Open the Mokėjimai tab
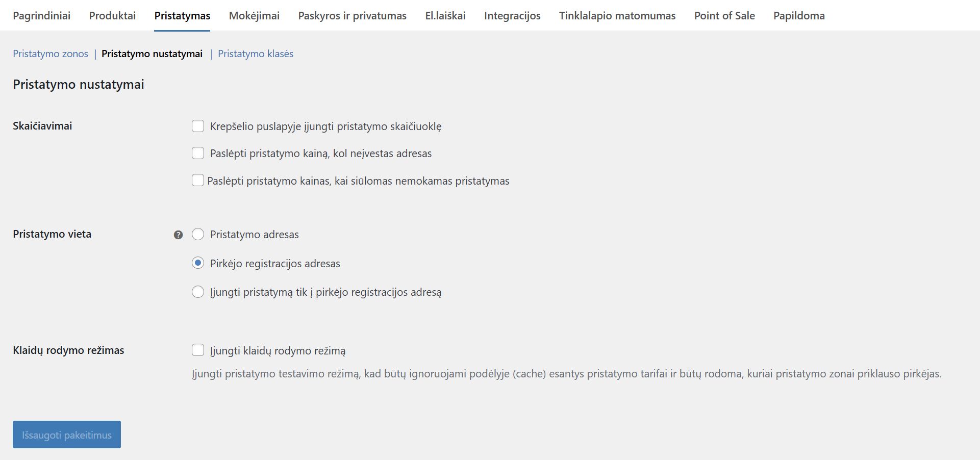Viewport: 980px width, 460px height. [x=254, y=16]
